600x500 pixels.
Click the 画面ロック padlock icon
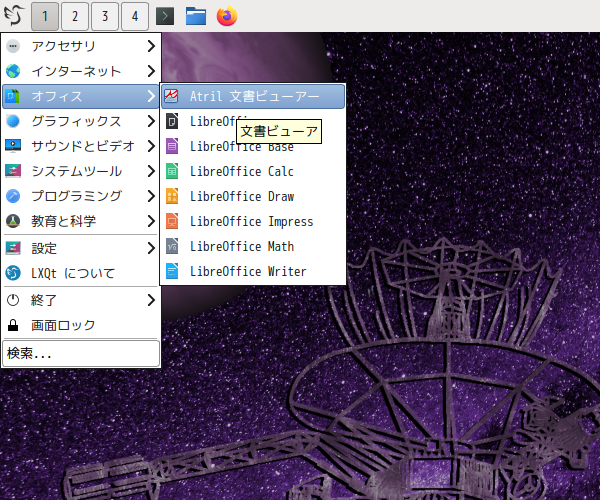[13, 325]
